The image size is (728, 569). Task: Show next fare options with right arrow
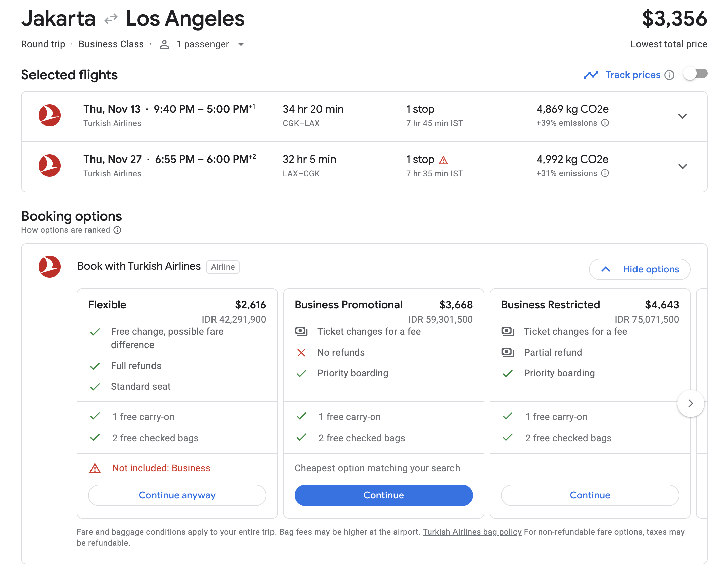pyautogui.click(x=690, y=403)
